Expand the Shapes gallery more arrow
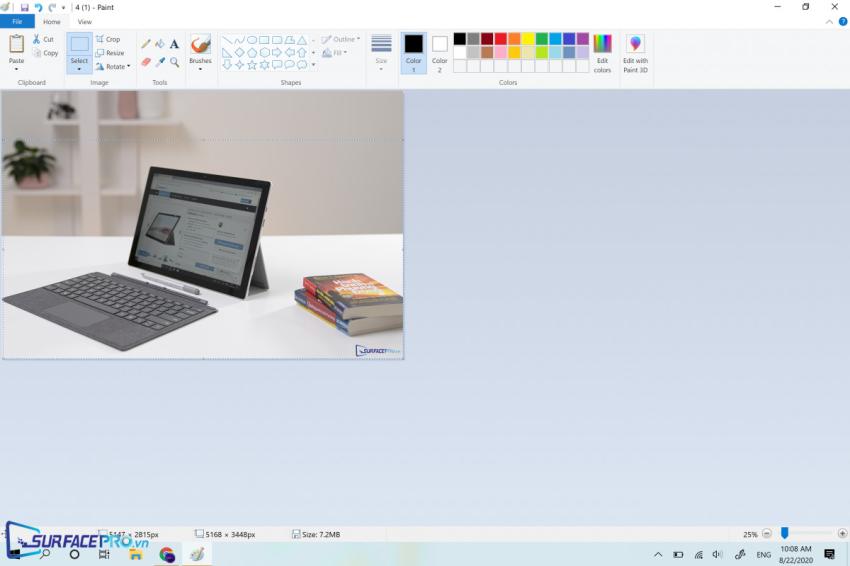The height and width of the screenshot is (566, 850). point(313,65)
